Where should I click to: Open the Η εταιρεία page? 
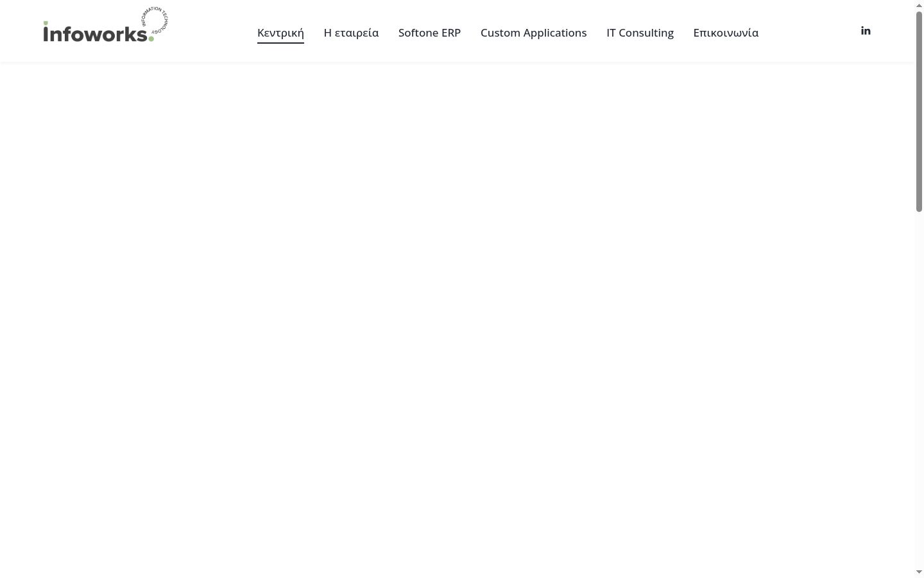(x=351, y=33)
